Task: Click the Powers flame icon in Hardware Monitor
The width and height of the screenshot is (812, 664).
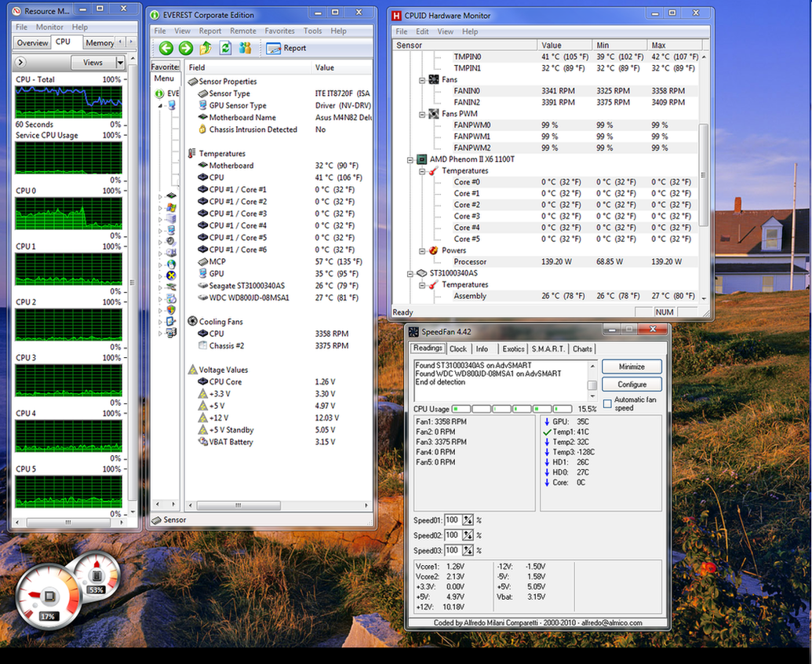Action: click(x=434, y=250)
